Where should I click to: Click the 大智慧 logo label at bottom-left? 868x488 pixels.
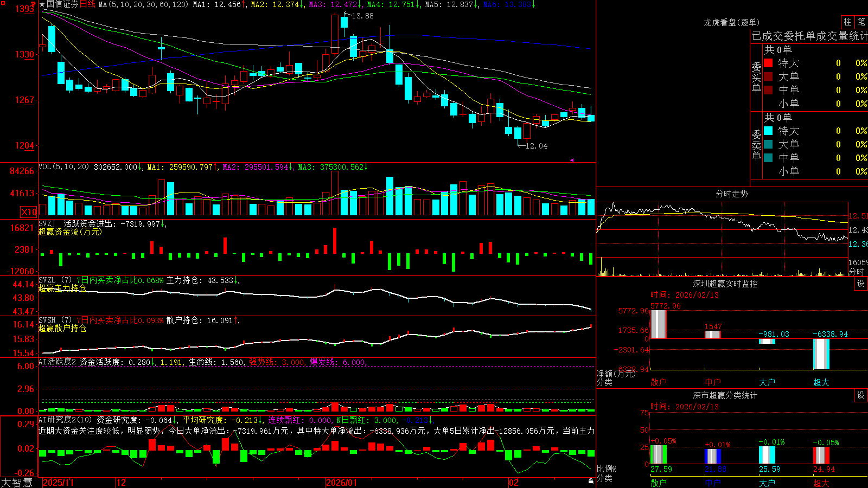(17, 482)
